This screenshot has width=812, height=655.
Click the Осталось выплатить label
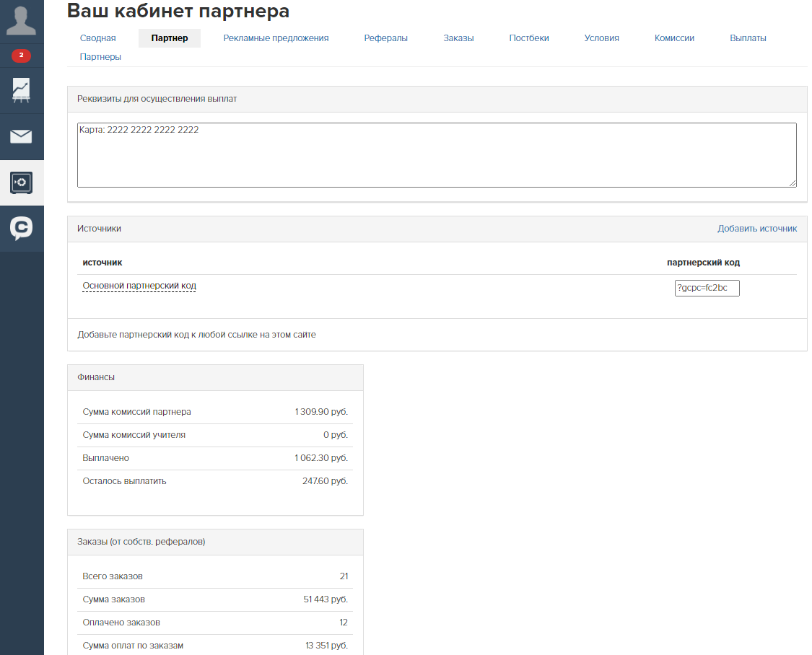point(124,481)
